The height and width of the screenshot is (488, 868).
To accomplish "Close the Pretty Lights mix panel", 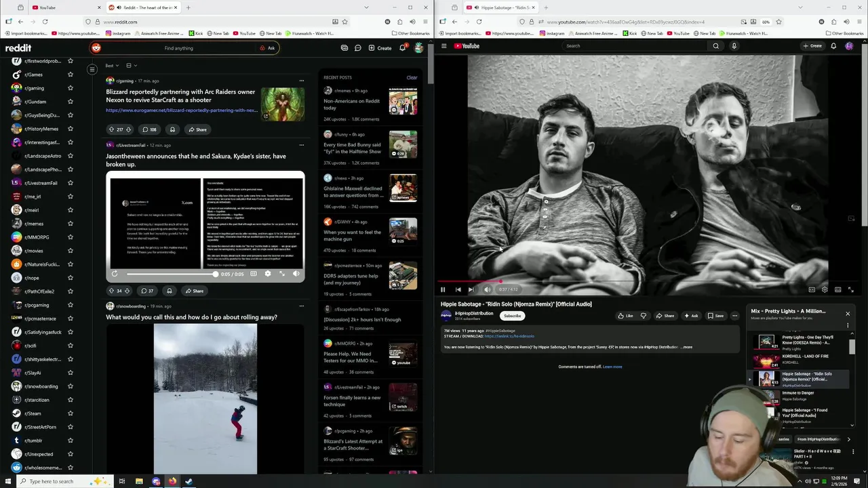I will (847, 314).
